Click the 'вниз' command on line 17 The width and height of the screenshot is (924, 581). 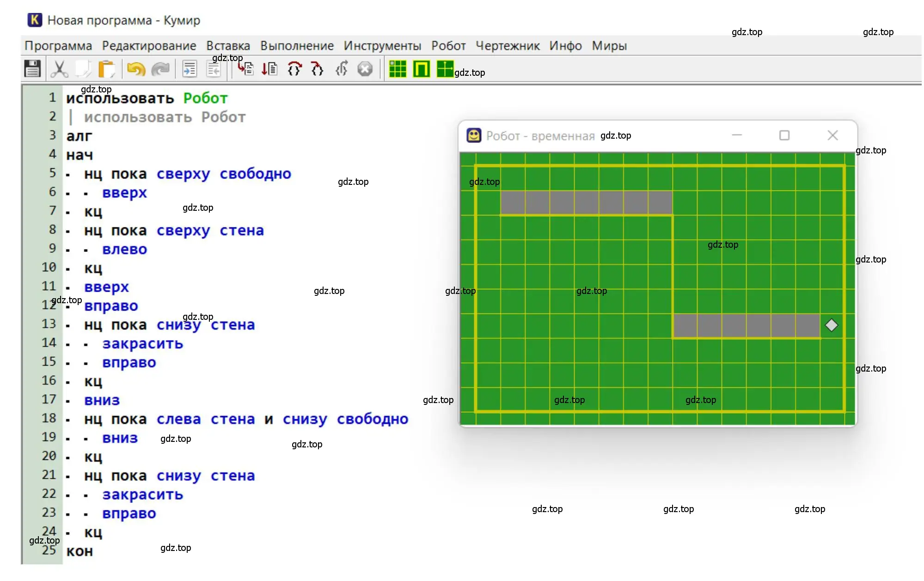click(102, 400)
